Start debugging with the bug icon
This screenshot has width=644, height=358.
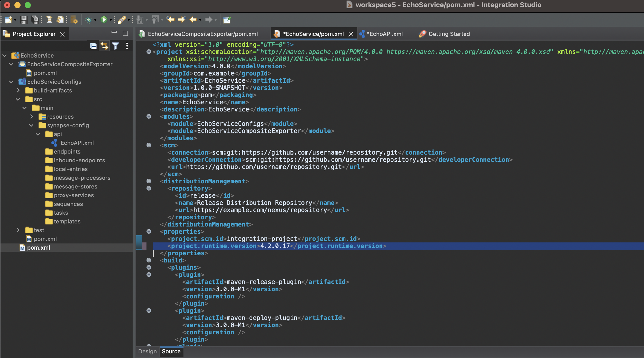tap(89, 20)
